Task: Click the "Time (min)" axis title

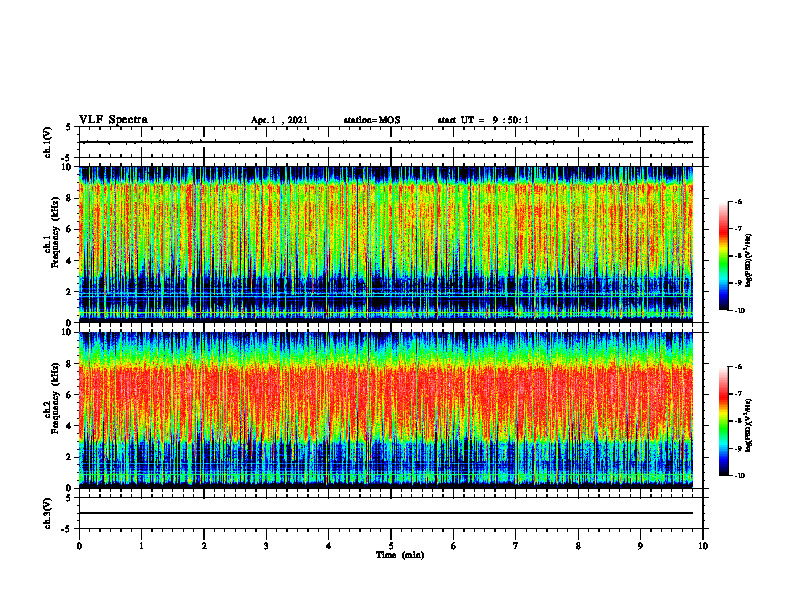Action: (400, 555)
